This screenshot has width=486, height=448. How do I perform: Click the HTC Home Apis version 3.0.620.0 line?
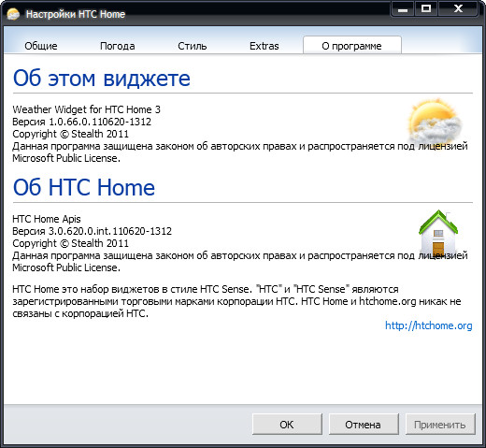coord(92,231)
